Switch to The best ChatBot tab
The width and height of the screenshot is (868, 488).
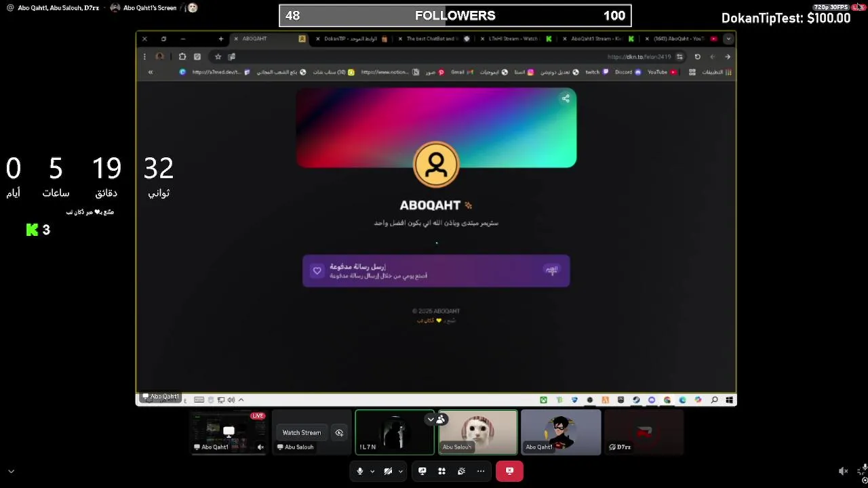tap(433, 39)
